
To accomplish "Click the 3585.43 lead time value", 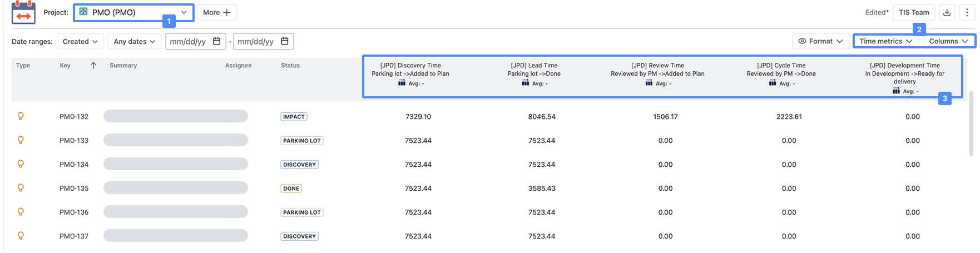I will click(542, 188).
